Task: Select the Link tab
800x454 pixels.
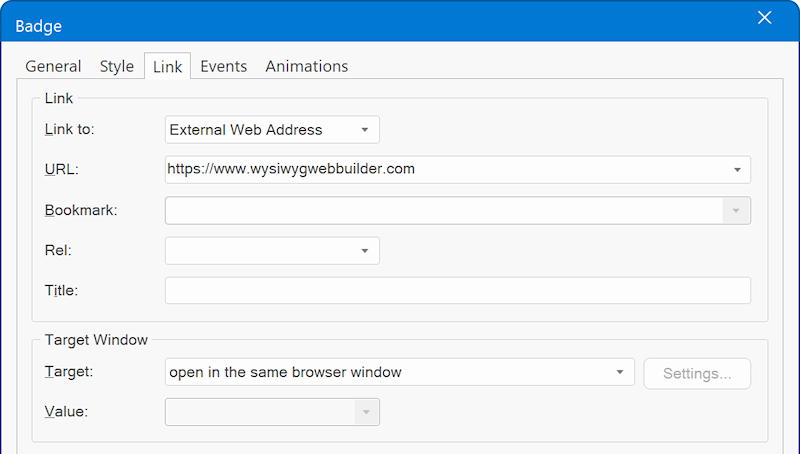Action: tap(167, 66)
